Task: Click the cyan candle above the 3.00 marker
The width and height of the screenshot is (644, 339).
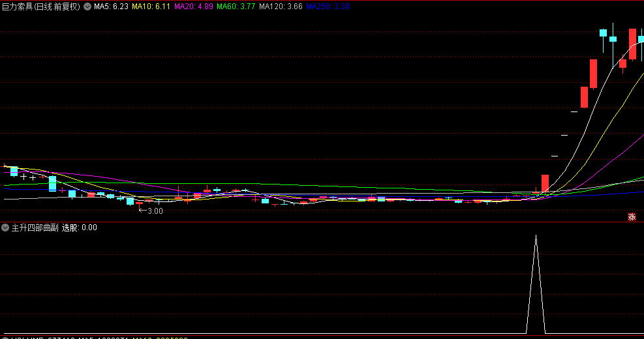Action: click(130, 201)
